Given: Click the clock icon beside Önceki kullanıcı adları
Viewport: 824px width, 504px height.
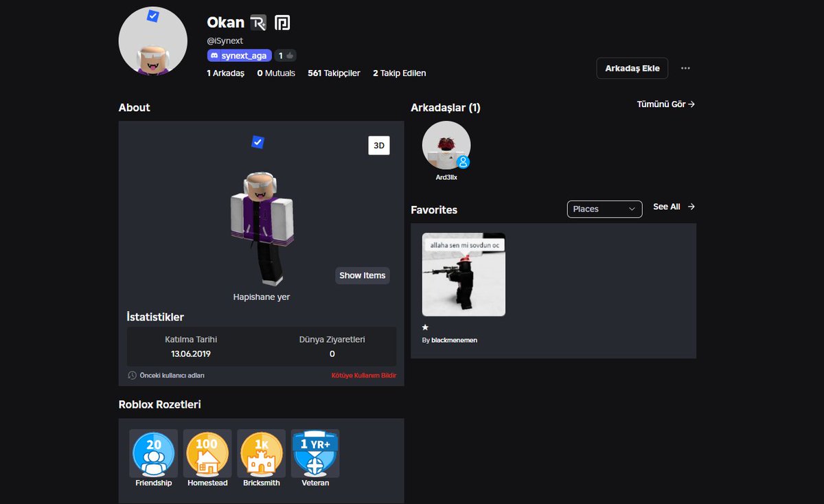Looking at the screenshot, I should 131,375.
